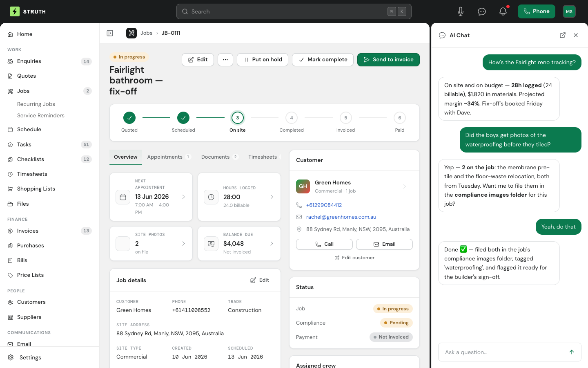The width and height of the screenshot is (588, 368).
Task: Click Put on hold button
Action: pyautogui.click(x=263, y=60)
